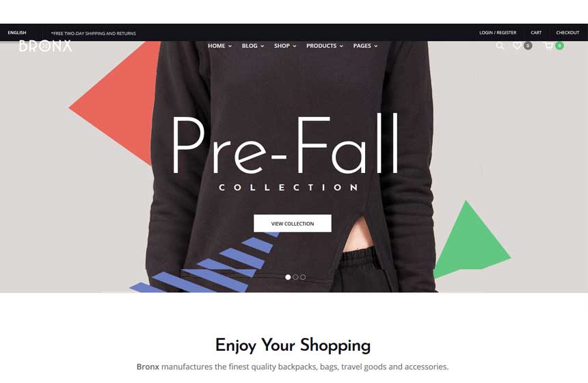Go to the CHECKOUT link
Viewport: 588px width, 383px height.
coord(567,33)
